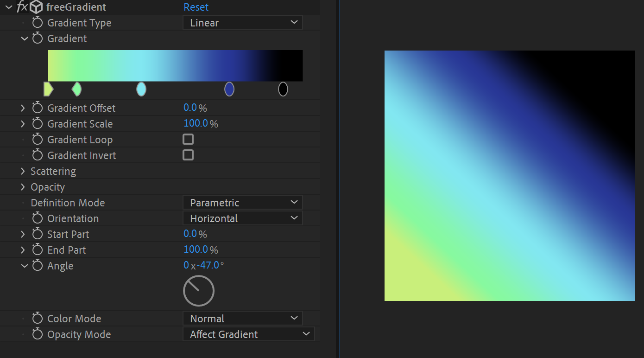
Task: Toggle the Color Mode stopwatch
Action: [x=38, y=319]
